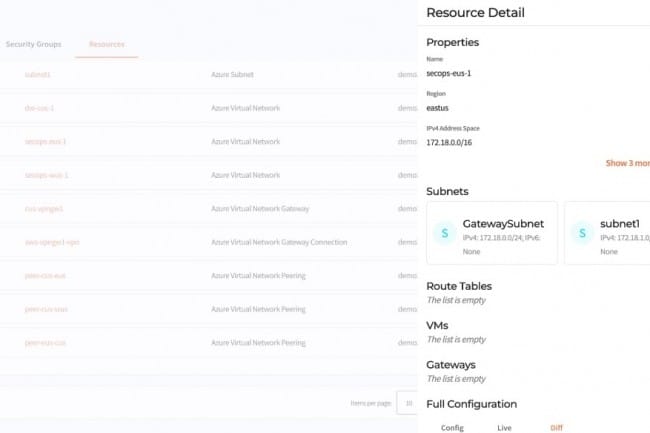
Task: Click the Azure Virtual Network Gateway Connection row
Action: pos(279,242)
